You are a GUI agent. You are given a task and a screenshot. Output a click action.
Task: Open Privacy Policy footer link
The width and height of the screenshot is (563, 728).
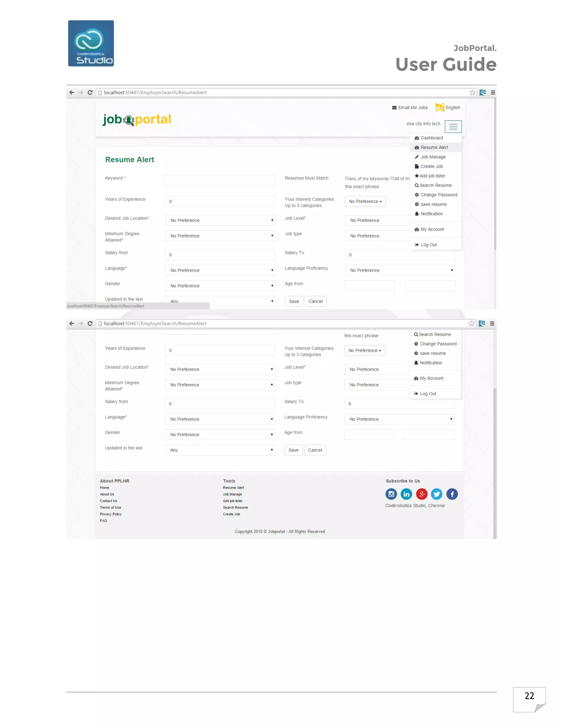click(x=111, y=514)
